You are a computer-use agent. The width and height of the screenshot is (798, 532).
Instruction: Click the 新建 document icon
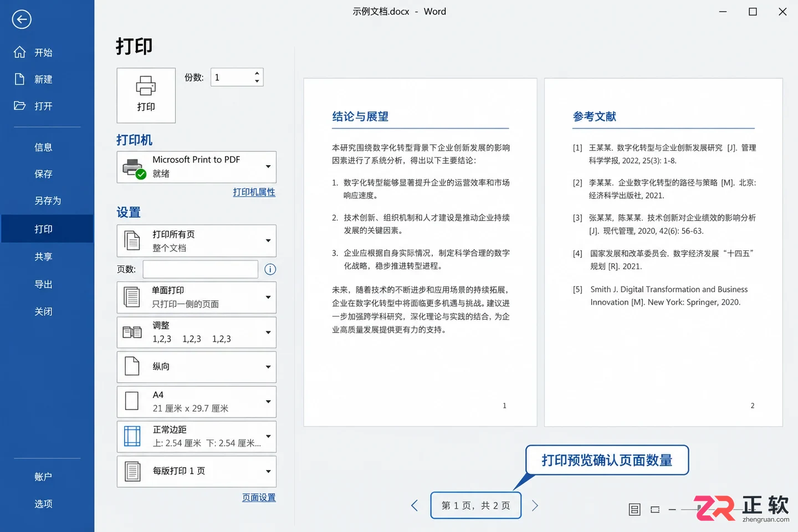coord(20,79)
